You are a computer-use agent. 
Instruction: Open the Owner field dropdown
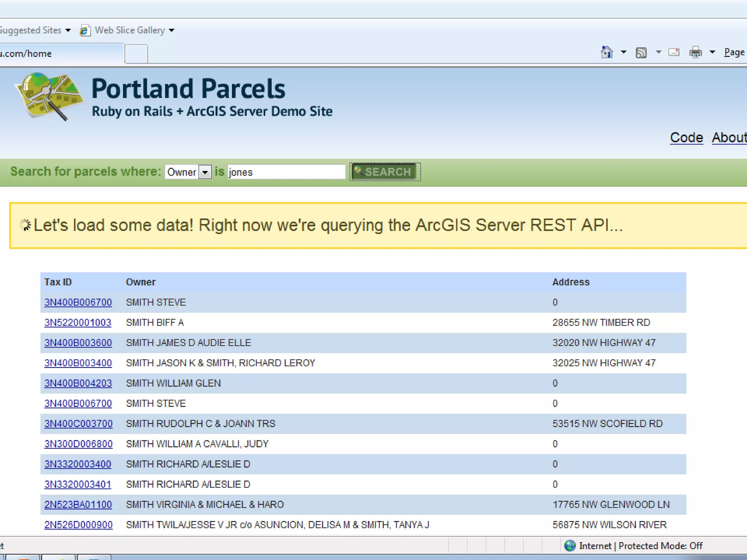[x=205, y=172]
